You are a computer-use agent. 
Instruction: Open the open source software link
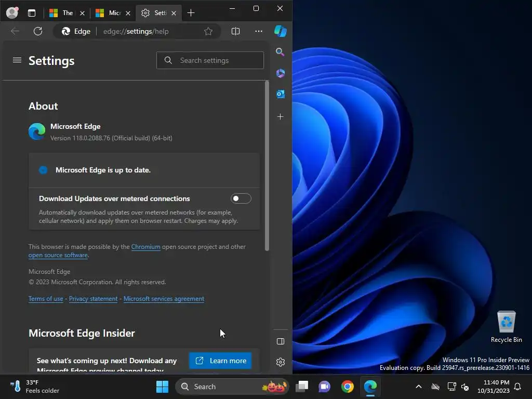[58, 255]
